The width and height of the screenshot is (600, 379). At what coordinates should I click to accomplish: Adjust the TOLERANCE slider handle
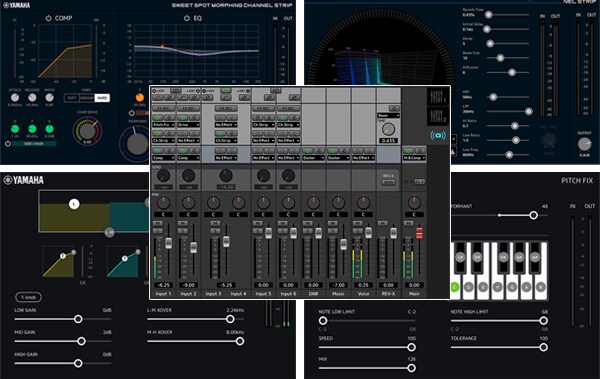click(543, 347)
